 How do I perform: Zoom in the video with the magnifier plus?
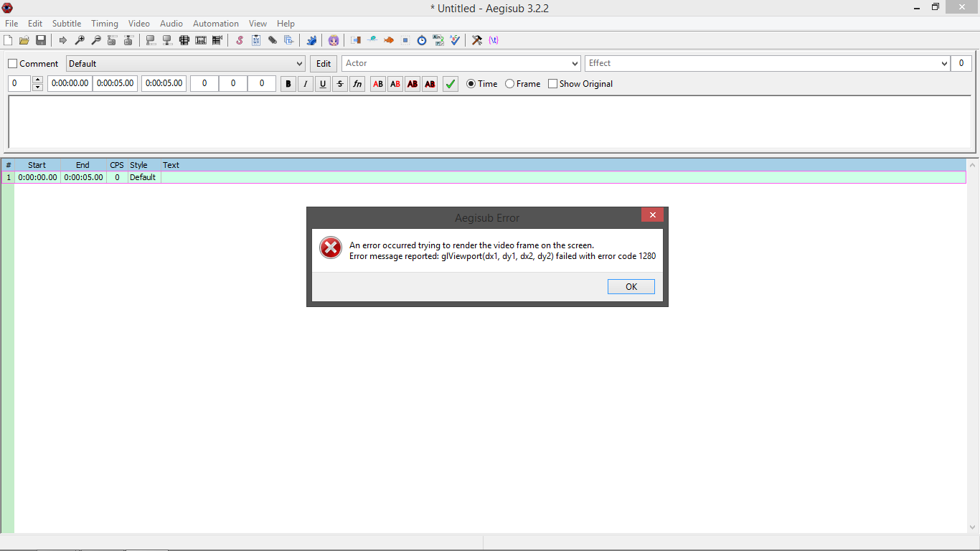point(80,40)
